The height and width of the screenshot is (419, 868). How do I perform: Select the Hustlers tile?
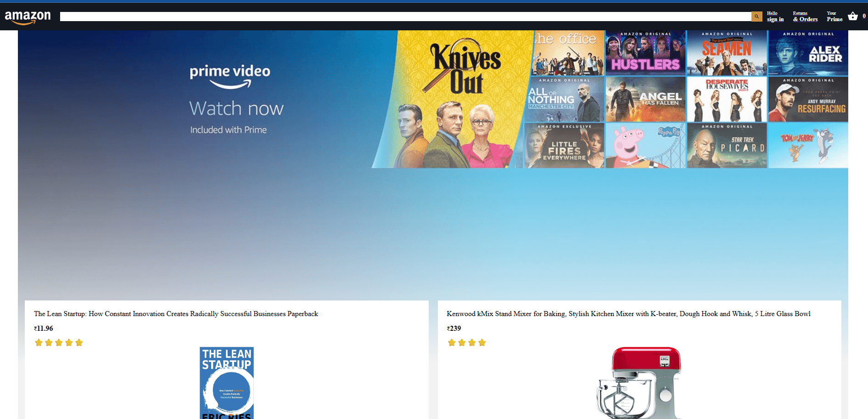[x=645, y=53]
